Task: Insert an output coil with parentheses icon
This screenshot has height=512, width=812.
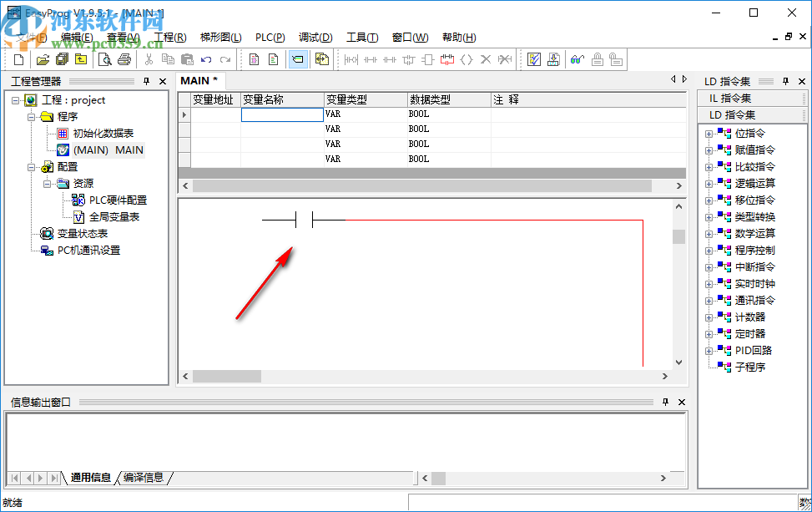Action: 466,59
